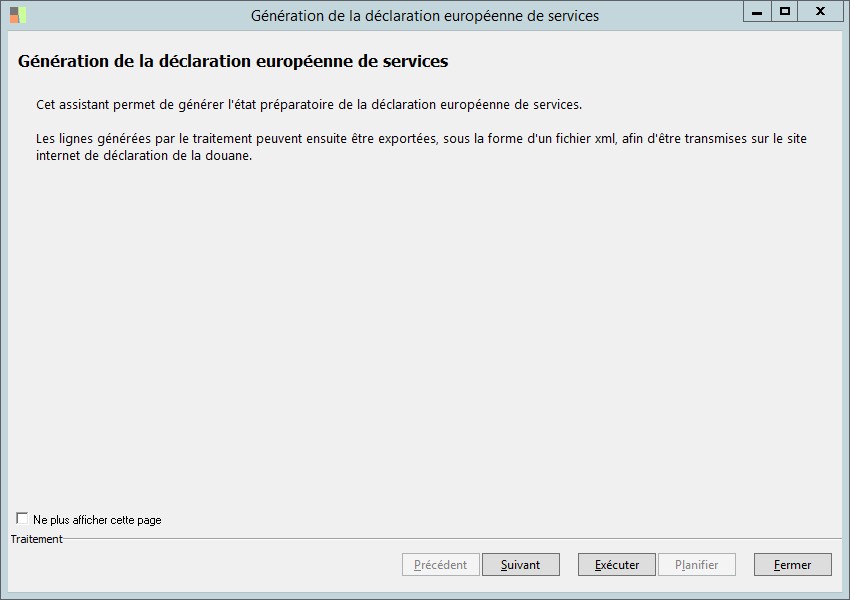Click the application icon in the title bar
This screenshot has height=600, width=850.
(x=18, y=15)
